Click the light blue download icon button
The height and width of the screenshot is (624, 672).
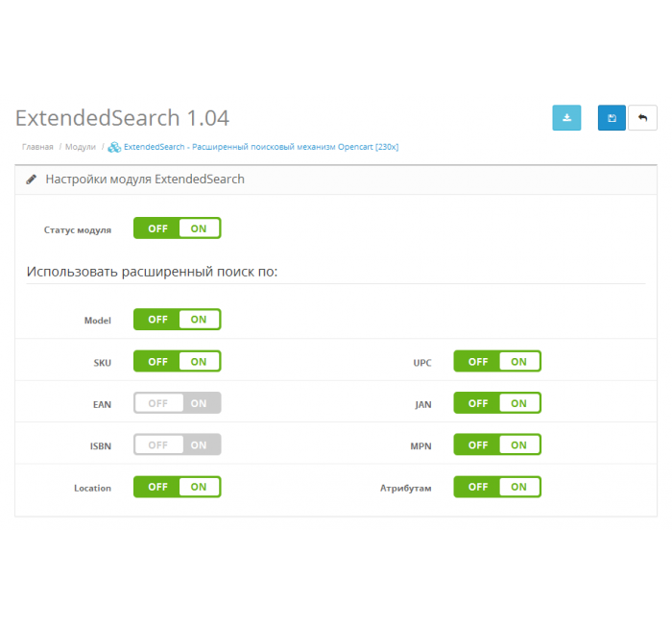pos(566,117)
